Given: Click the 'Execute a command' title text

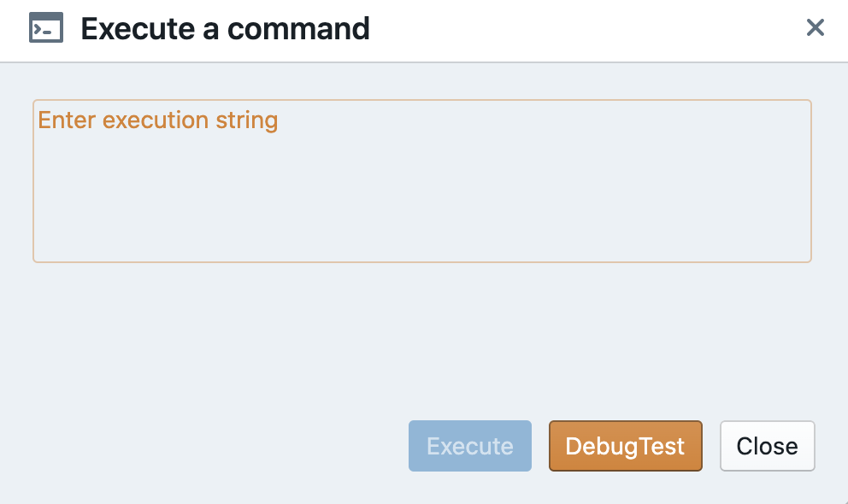Looking at the screenshot, I should [225, 28].
